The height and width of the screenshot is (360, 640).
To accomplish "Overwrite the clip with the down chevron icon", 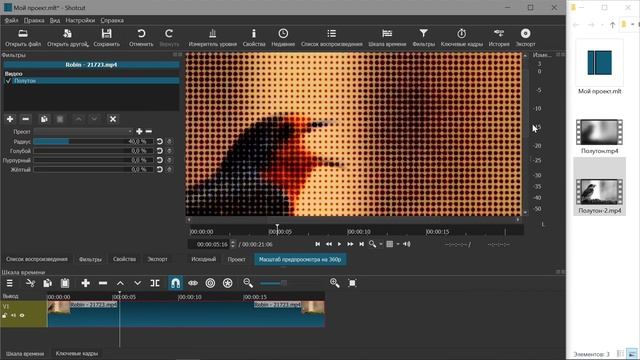I will point(138,283).
